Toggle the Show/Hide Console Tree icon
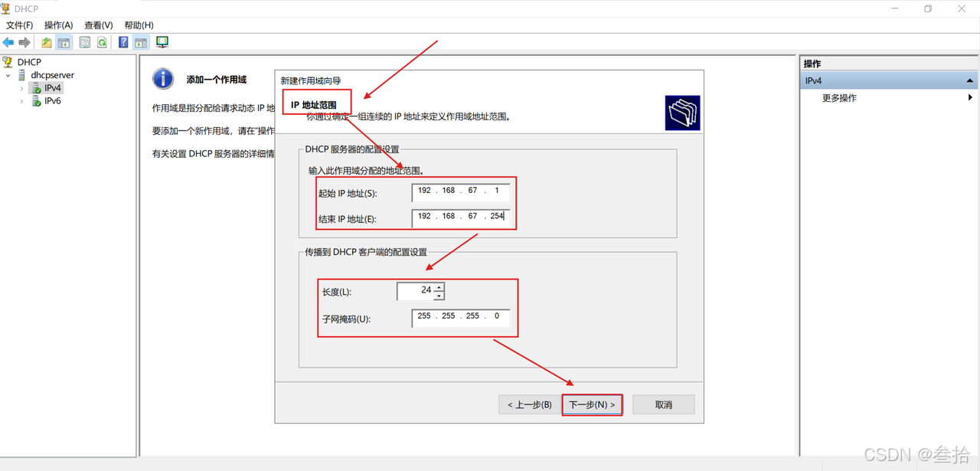Viewport: 980px width, 471px height. coord(64,42)
